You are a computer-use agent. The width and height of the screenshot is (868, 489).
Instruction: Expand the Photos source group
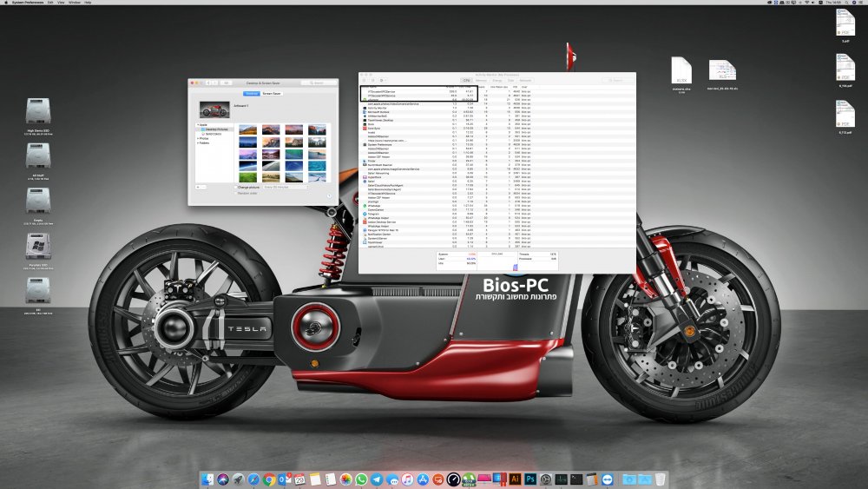198,138
